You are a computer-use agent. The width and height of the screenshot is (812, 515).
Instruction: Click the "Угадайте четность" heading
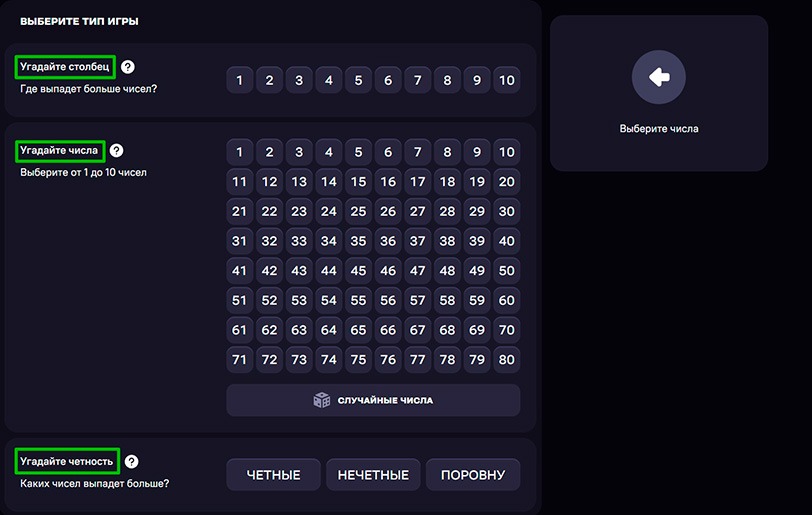click(68, 462)
